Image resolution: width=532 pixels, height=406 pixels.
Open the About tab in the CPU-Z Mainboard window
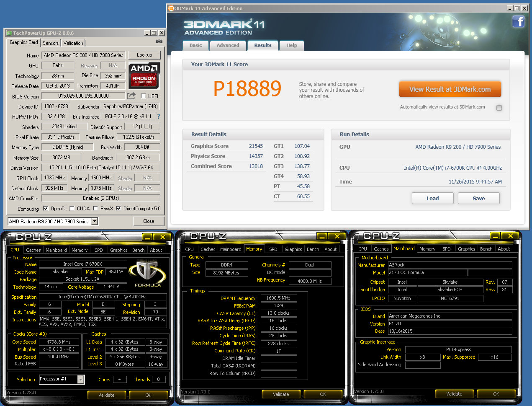pyautogui.click(x=504, y=248)
